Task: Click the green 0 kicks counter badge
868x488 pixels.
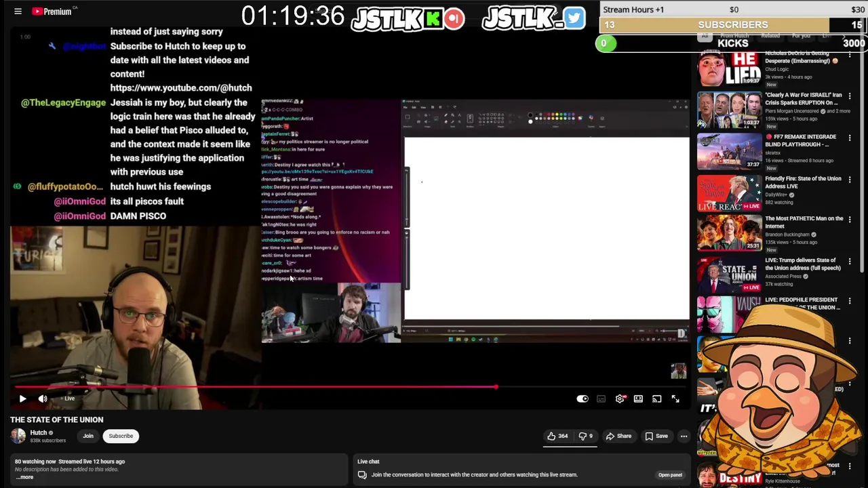Action: point(605,43)
